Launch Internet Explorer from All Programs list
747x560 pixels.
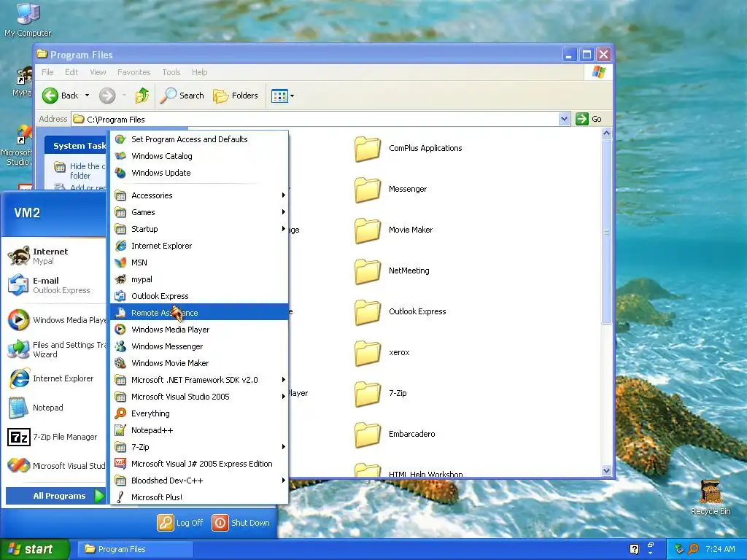point(199,246)
